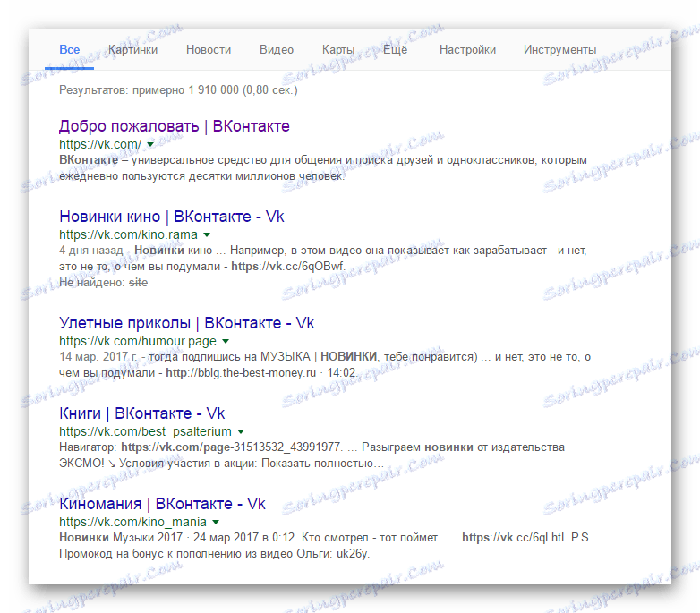Screen dimensions: 700x613
Task: Click the https://vk.com/humour.page URL text
Action: coord(138,341)
